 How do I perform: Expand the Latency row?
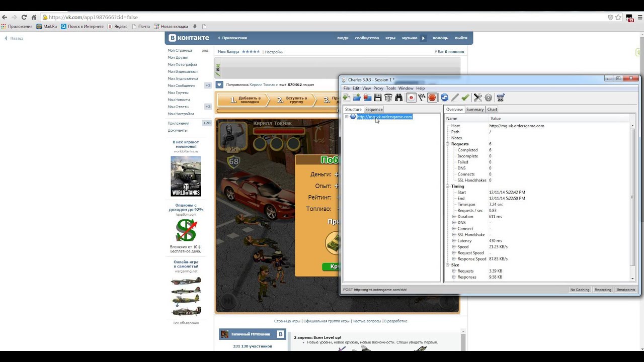tap(454, 241)
